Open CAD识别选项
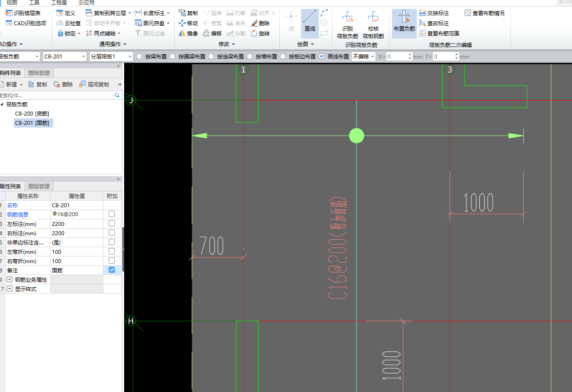The image size is (572, 392). (26, 23)
